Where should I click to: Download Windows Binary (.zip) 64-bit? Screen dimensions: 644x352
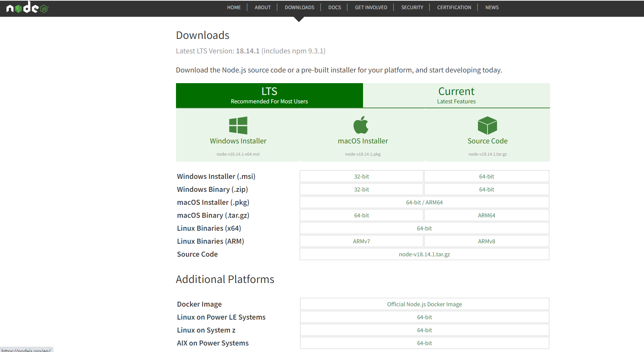click(487, 190)
